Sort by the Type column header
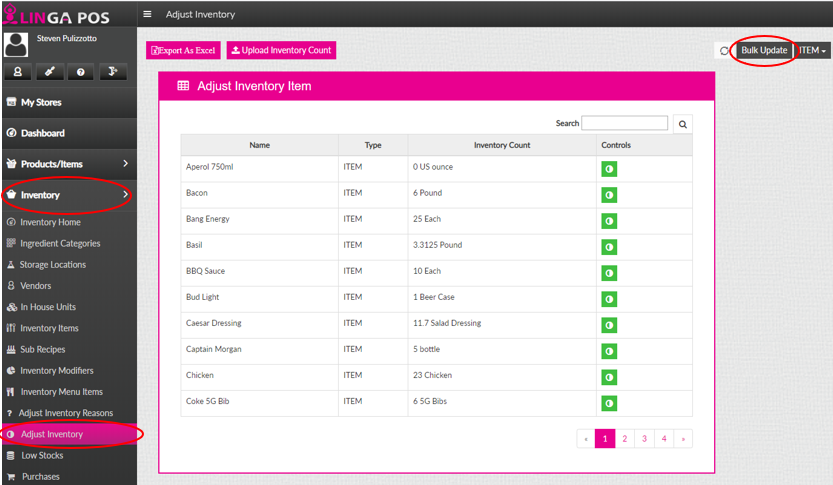Screen dimensions: 833x485 click(x=373, y=145)
